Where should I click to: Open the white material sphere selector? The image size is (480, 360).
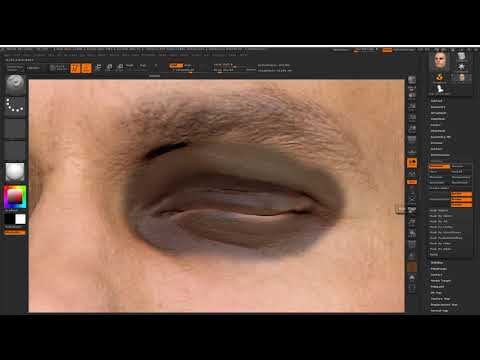point(15,172)
